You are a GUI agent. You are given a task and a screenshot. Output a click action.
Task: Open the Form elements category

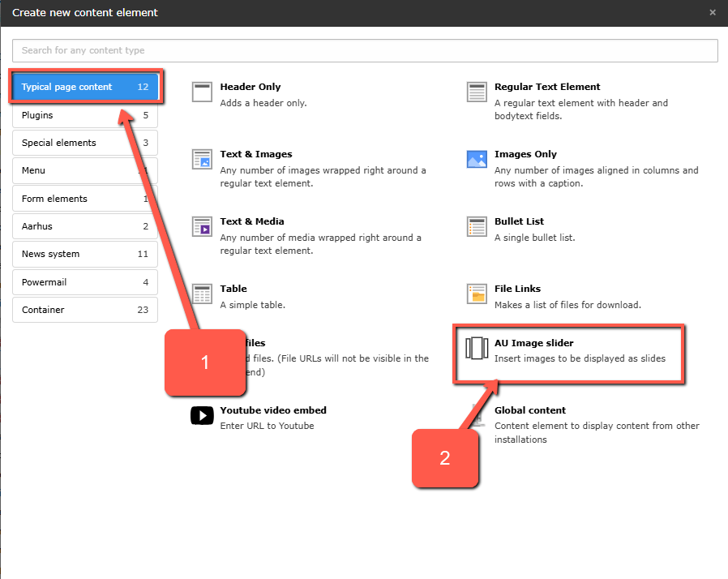[x=85, y=199]
